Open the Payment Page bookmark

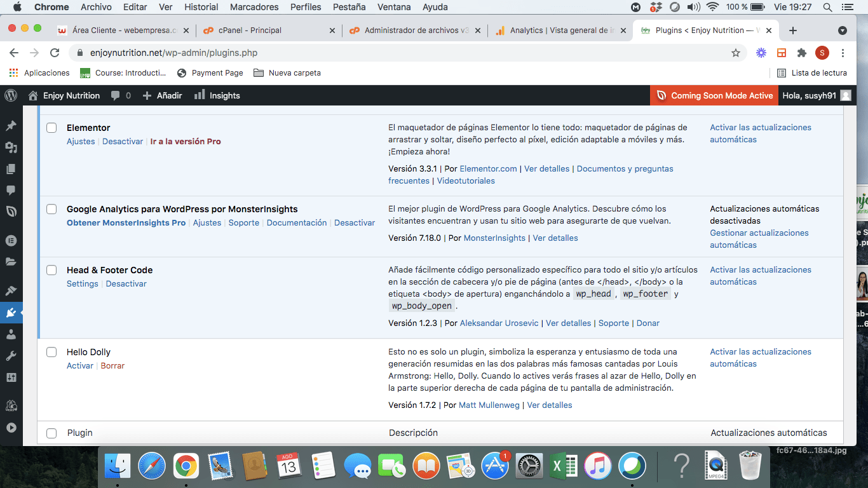(x=210, y=73)
